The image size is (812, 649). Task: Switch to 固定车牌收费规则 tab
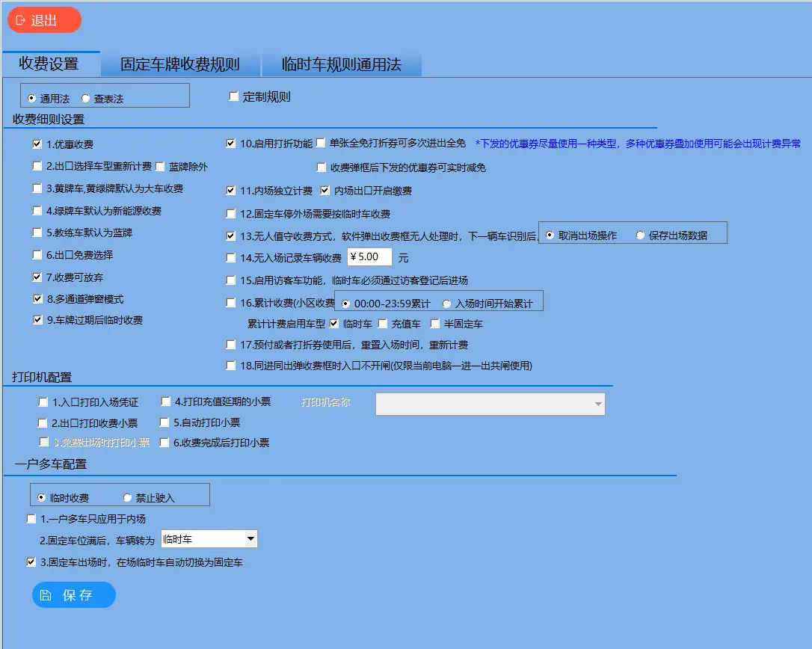click(x=182, y=64)
